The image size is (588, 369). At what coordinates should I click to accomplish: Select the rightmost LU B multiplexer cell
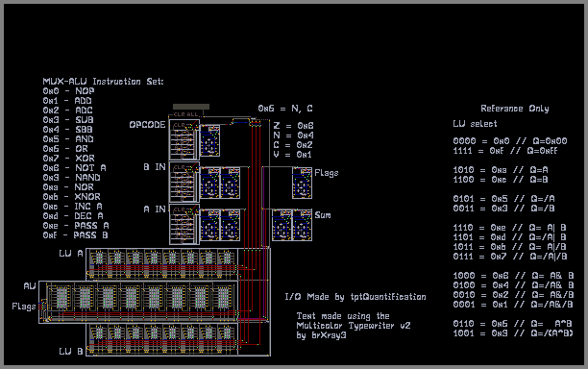coord(226,339)
